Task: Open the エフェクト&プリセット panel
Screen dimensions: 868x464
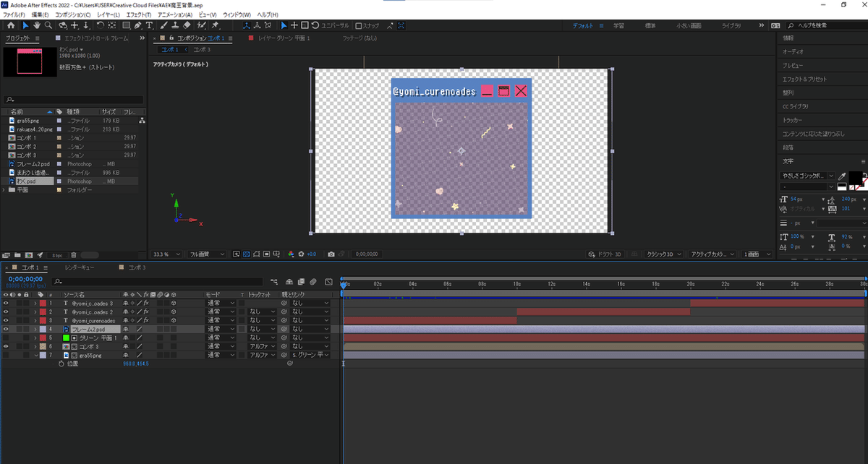Action: (804, 79)
